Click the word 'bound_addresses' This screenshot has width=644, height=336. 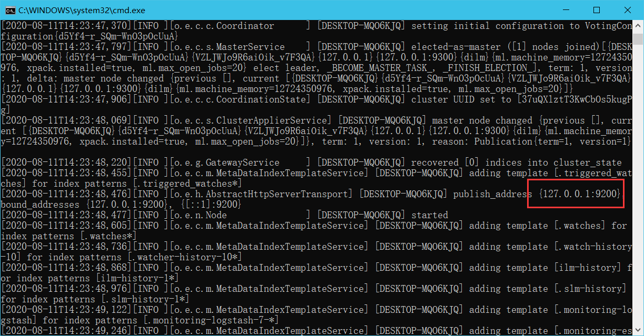coord(40,205)
